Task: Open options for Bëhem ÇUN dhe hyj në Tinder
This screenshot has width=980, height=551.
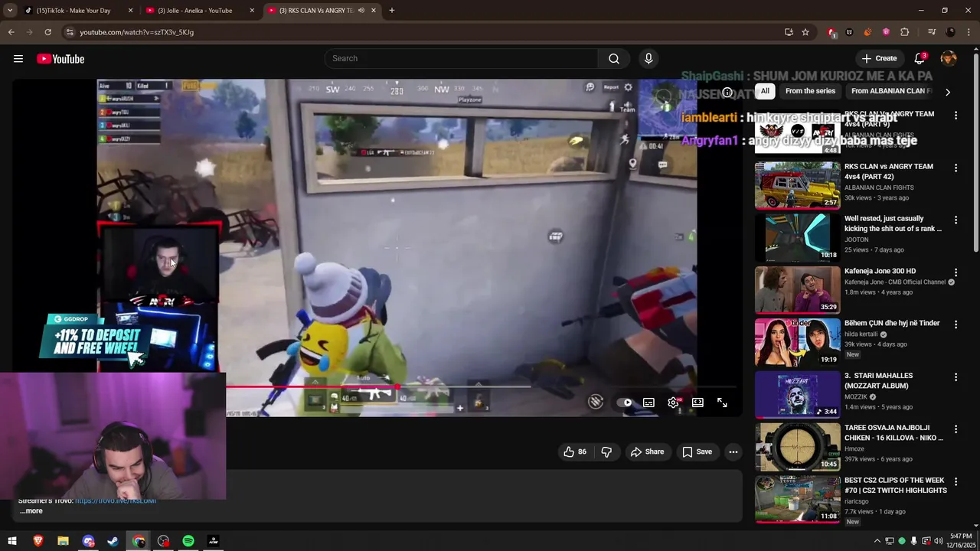Action: [955, 324]
